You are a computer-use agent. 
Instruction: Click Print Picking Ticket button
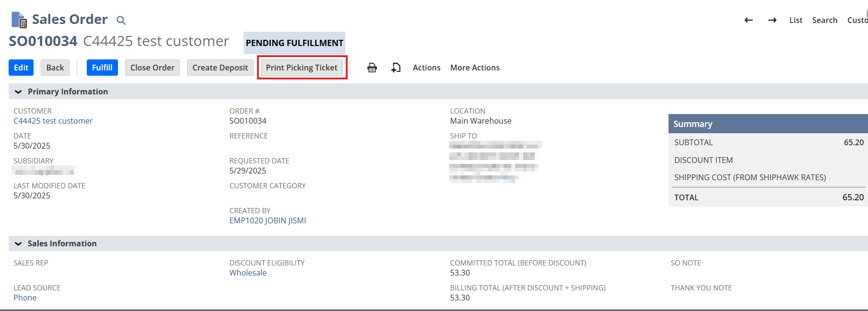click(x=302, y=68)
